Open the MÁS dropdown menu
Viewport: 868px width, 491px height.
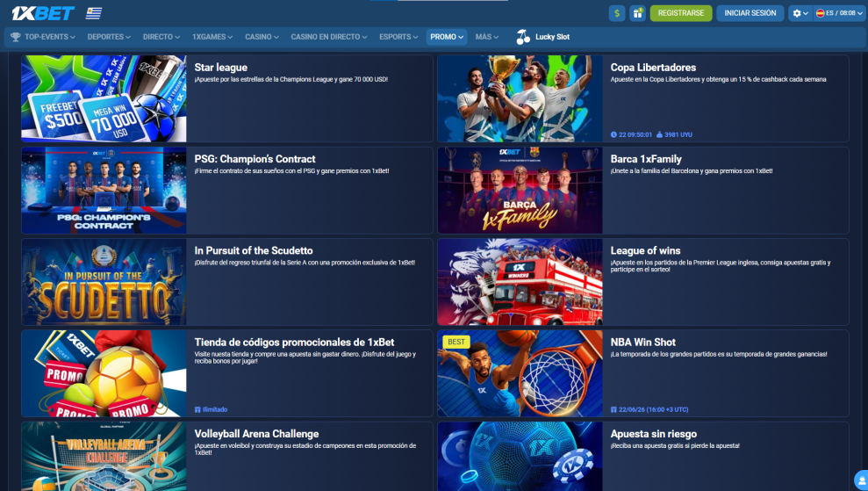487,37
